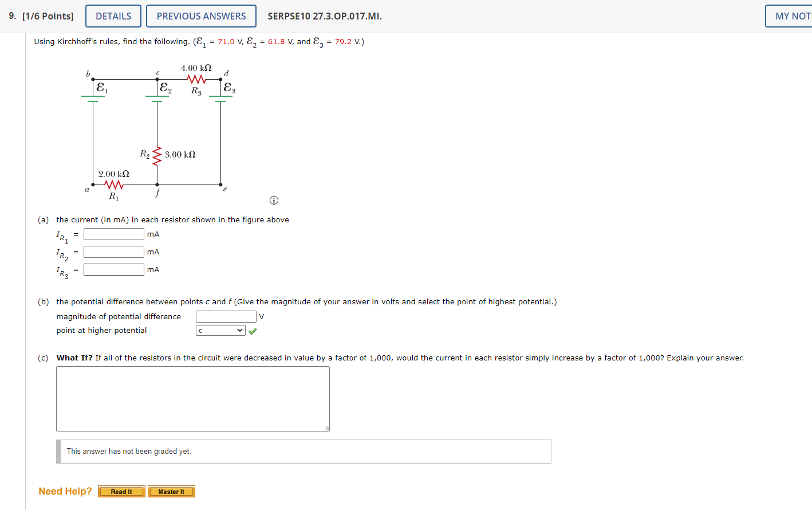This screenshot has width=812, height=510.
Task: Open the DETAILS panel
Action: point(113,15)
